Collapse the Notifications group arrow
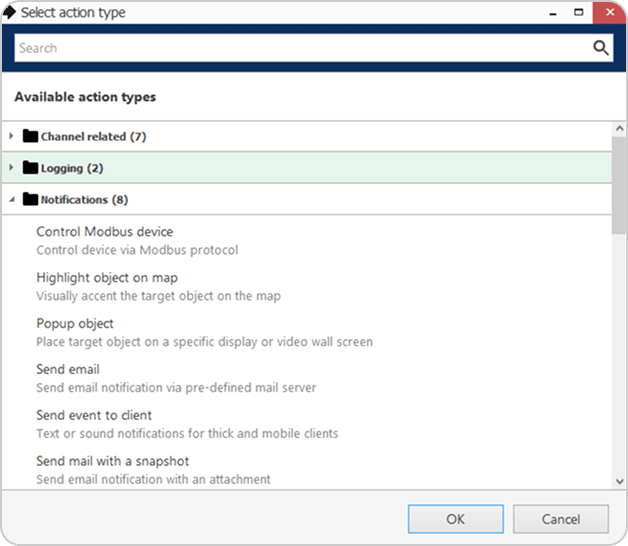Image resolution: width=628 pixels, height=546 pixels. 12,199
